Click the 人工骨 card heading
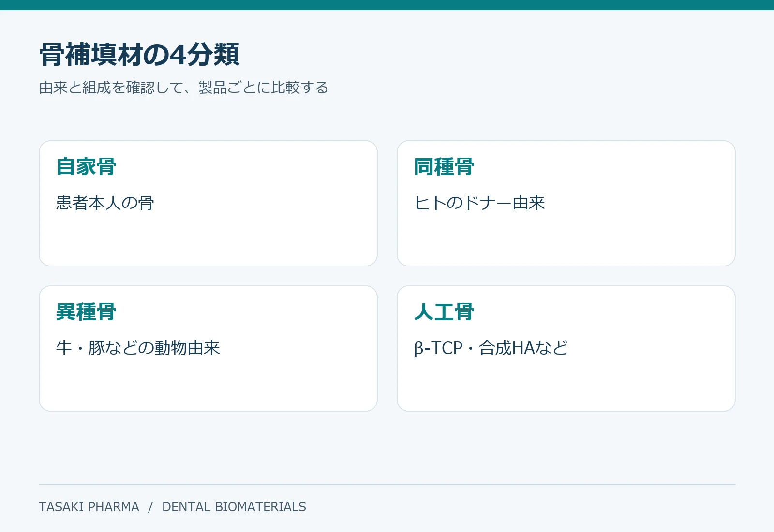 [444, 311]
